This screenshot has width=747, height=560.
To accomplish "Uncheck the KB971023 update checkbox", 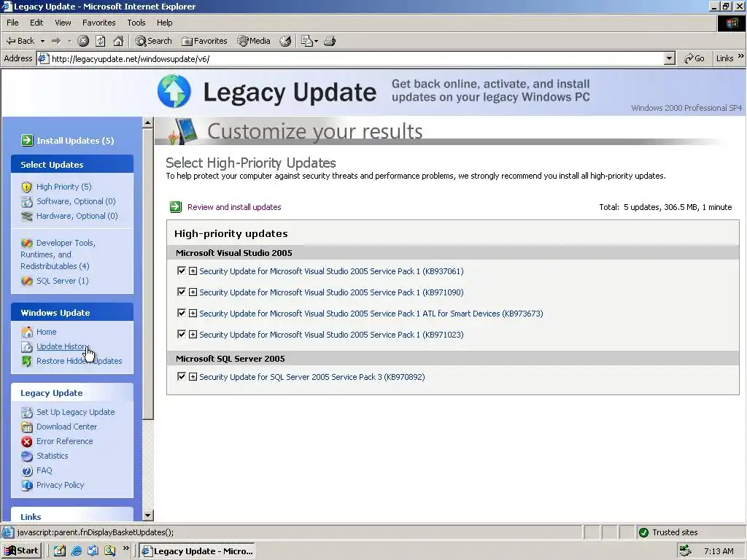I will pyautogui.click(x=181, y=334).
